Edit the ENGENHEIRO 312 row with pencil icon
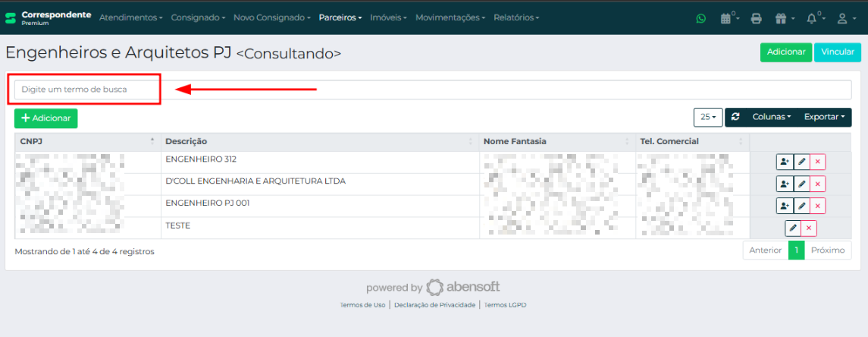Screen dimensions: 868x337 [x=801, y=162]
